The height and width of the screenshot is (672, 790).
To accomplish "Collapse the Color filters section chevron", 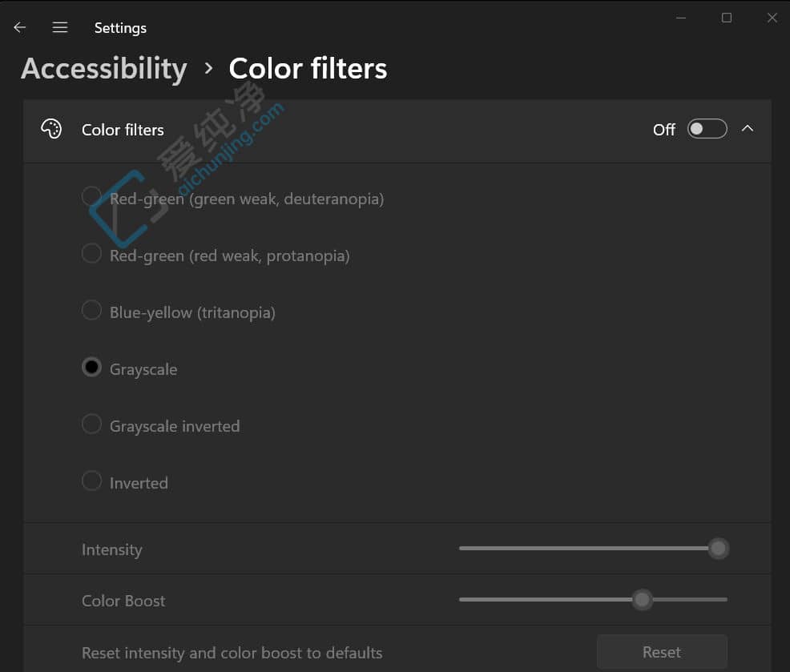I will [x=748, y=129].
